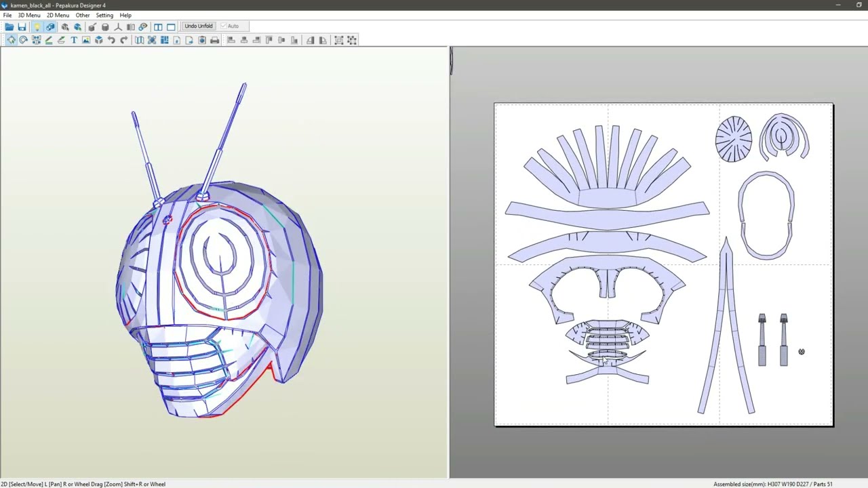Click the gray cylinder icon
Screen dimensions: 868x488
click(105, 26)
